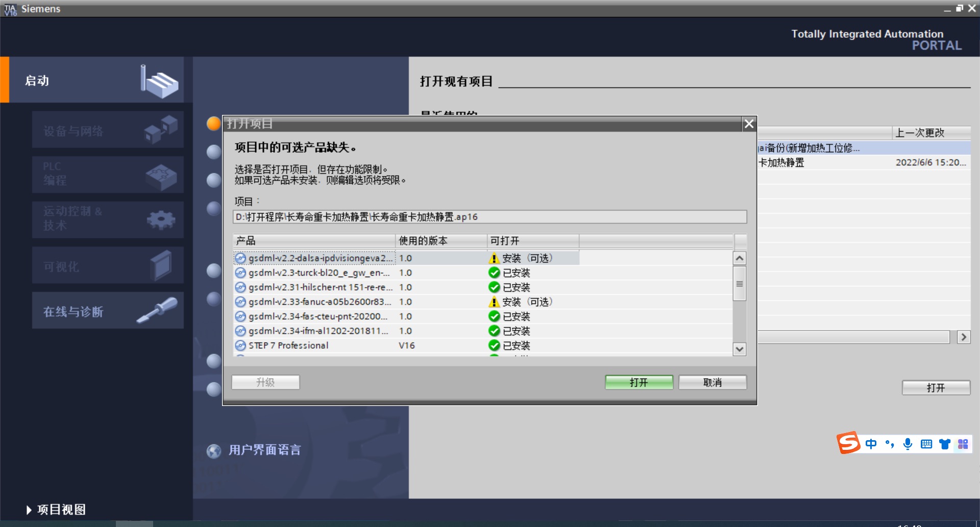Click the 升级 button in the dialog
This screenshot has height=527, width=980.
(x=265, y=382)
